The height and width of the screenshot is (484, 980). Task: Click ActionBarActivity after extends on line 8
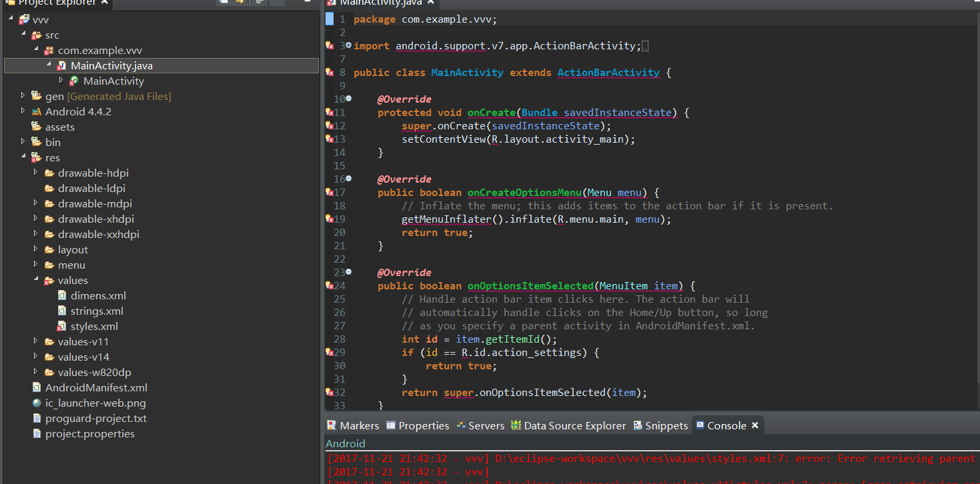[x=608, y=73]
